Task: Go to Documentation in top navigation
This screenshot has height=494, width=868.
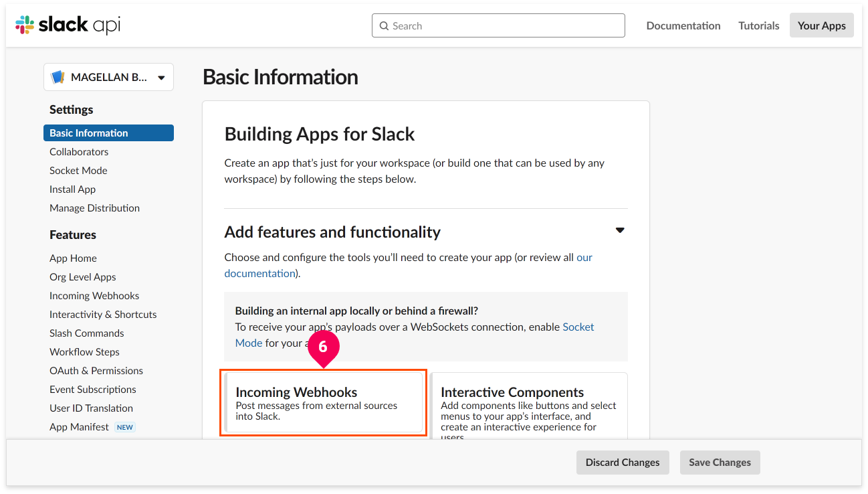Action: click(x=683, y=25)
